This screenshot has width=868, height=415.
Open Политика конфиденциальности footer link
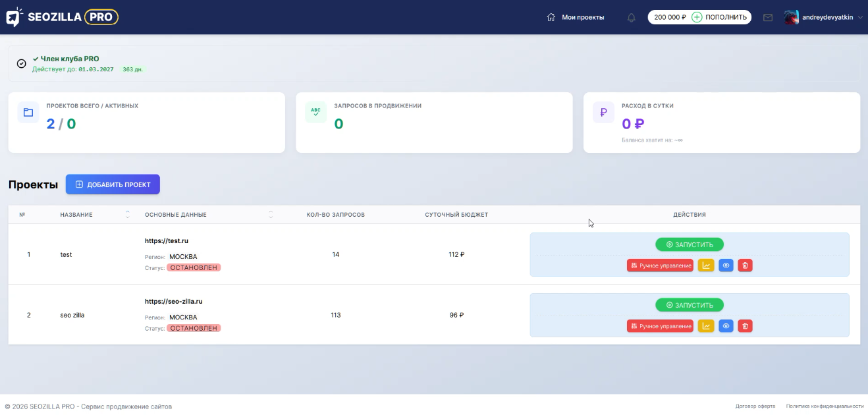coord(825,406)
